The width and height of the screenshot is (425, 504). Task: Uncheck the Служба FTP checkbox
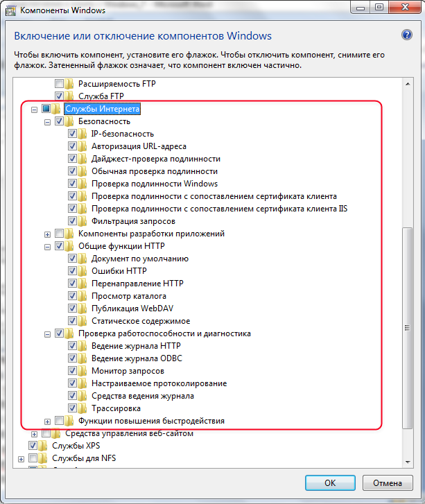click(x=59, y=96)
